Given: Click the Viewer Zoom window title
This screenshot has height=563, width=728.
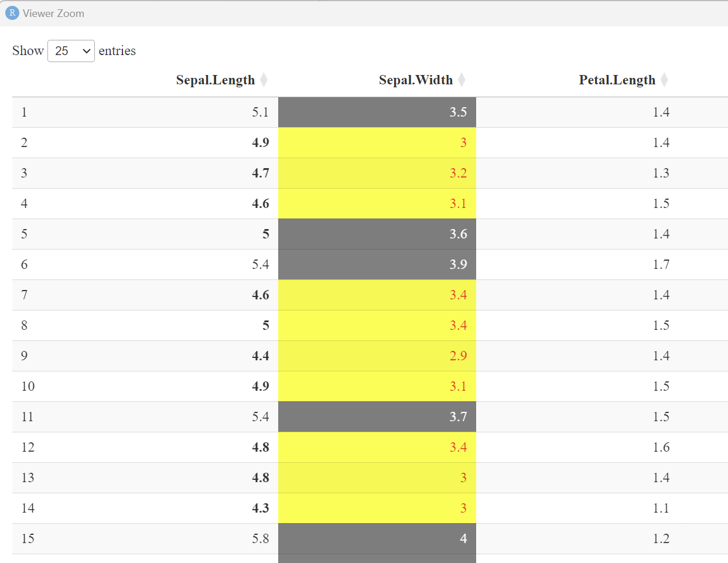Looking at the screenshot, I should (x=53, y=13).
